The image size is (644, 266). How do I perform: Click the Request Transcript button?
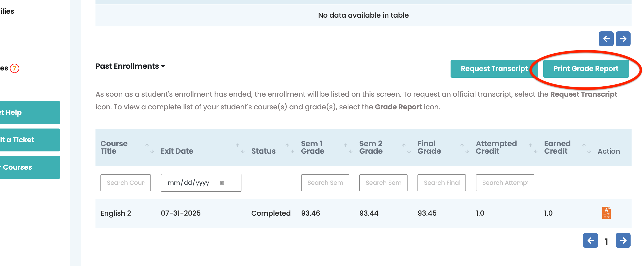coord(494,69)
